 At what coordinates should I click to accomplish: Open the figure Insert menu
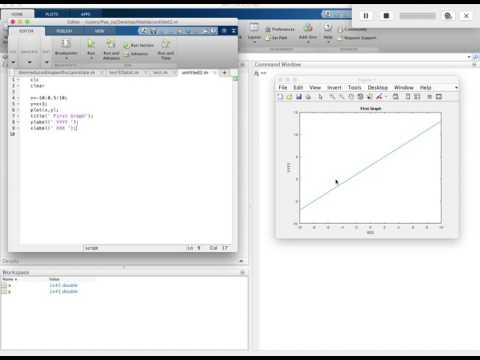[334, 87]
